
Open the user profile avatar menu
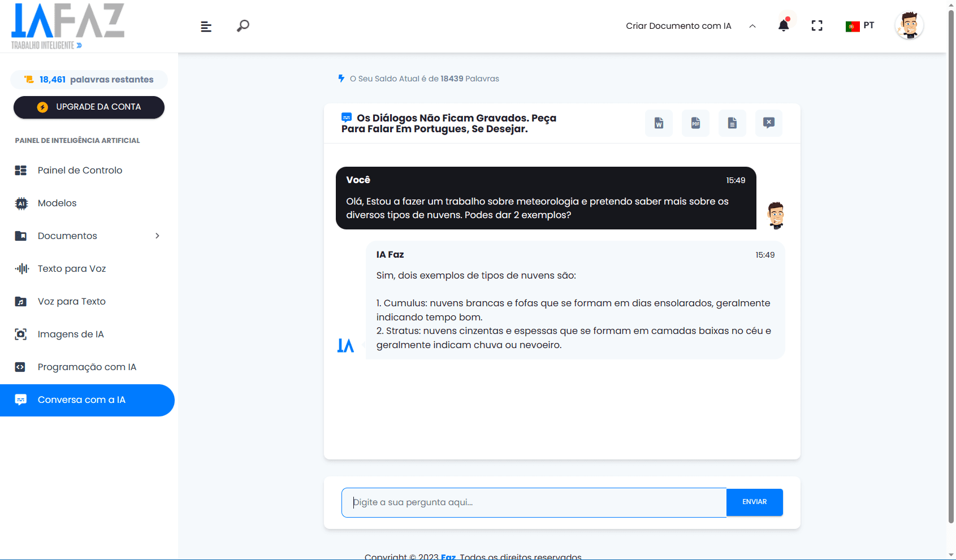(909, 25)
